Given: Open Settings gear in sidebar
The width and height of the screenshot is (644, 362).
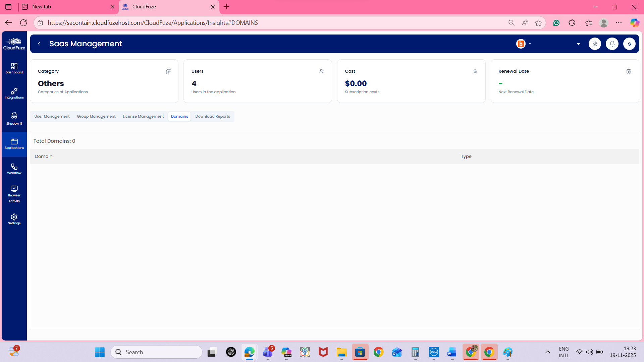Looking at the screenshot, I should click(14, 219).
